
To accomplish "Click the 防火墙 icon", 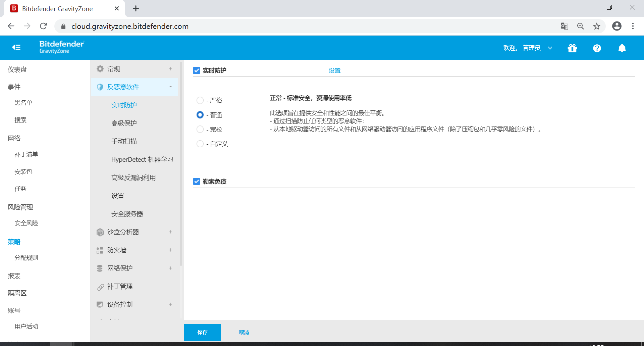I will (100, 250).
